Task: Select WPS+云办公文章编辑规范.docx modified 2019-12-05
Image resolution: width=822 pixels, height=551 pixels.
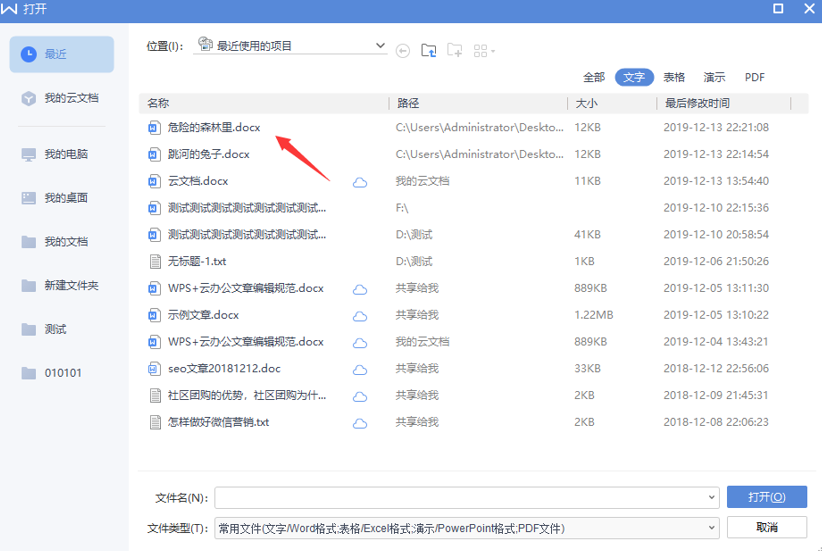Action: 245,288
